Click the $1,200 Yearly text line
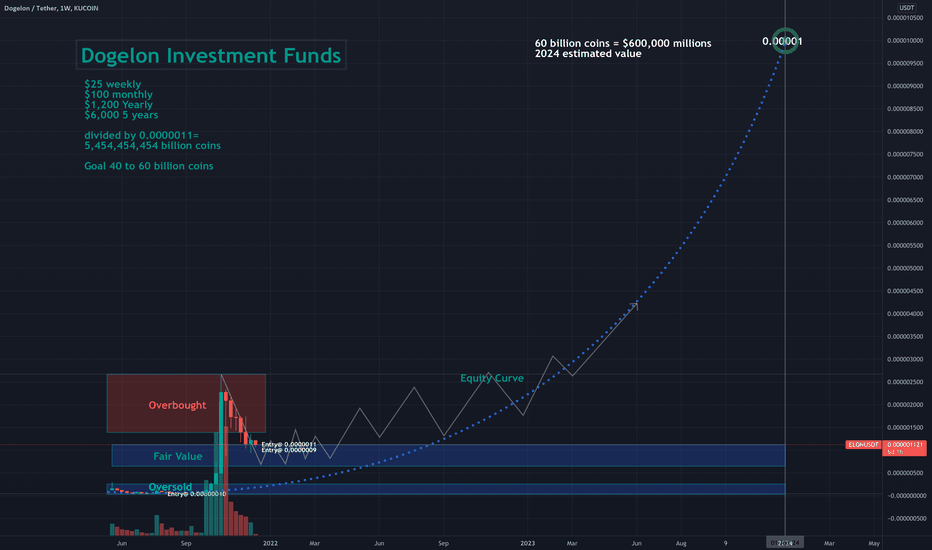 [118, 105]
